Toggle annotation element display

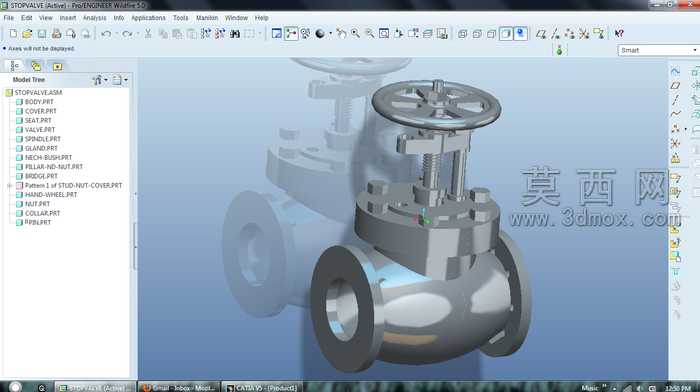(599, 33)
